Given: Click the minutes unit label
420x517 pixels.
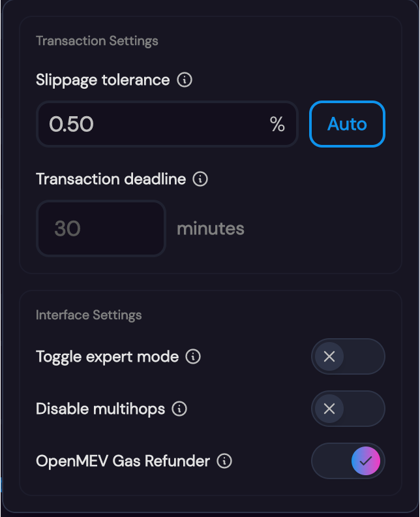Looking at the screenshot, I should (211, 228).
